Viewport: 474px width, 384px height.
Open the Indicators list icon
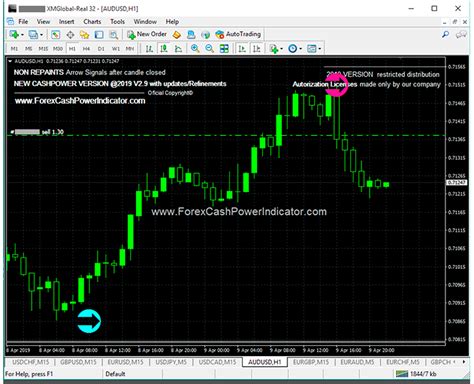coord(274,49)
